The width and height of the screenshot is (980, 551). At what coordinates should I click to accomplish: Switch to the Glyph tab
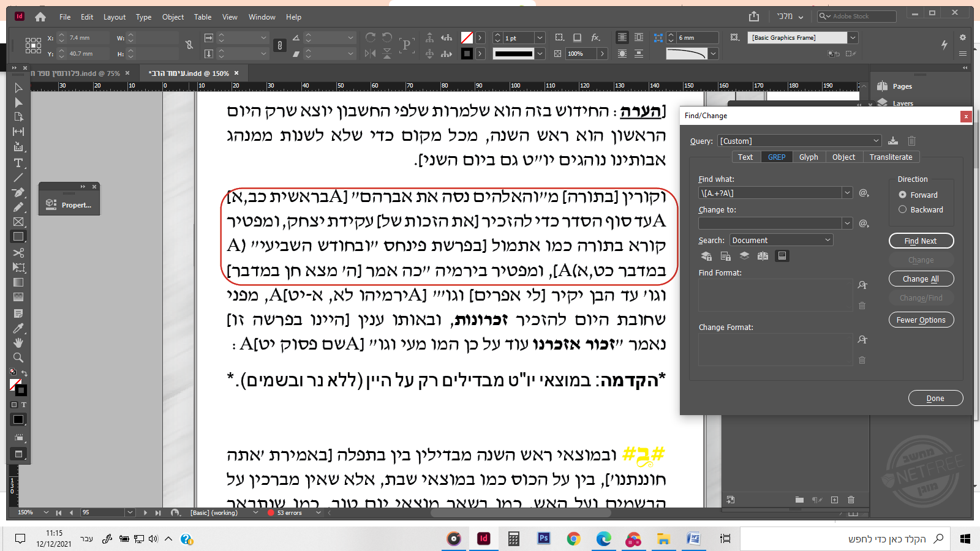coord(809,157)
